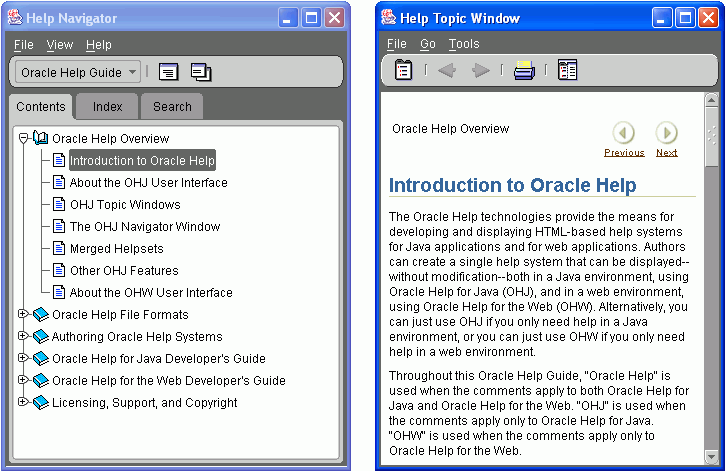Click the dock/two-pane icon in Help Topic Window toolbar

coord(567,70)
